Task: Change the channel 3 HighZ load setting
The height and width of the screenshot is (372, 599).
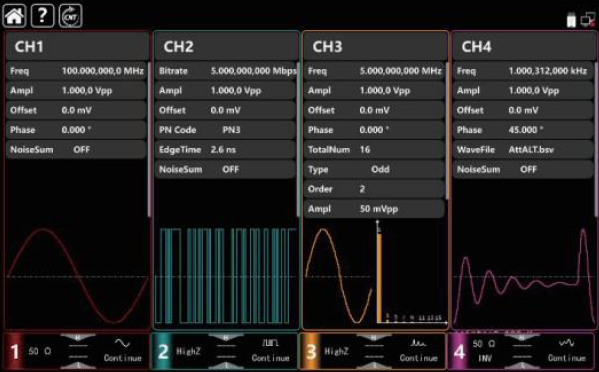Action: click(337, 351)
